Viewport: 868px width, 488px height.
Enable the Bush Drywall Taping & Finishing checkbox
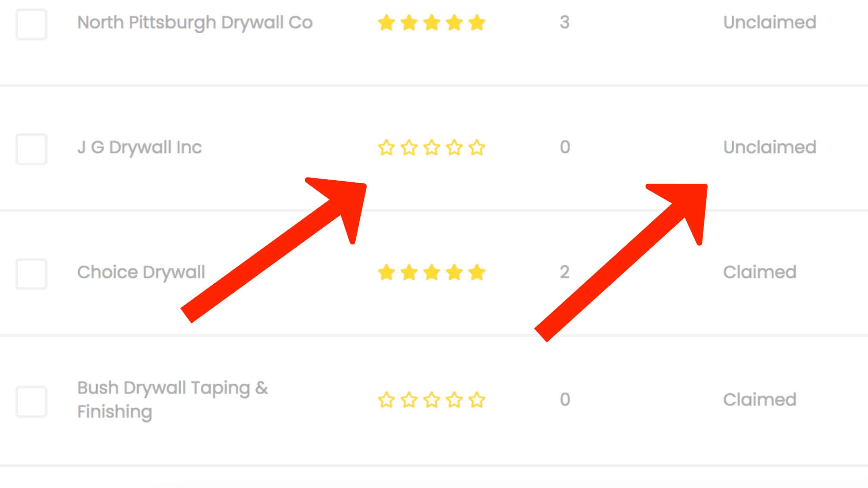(x=31, y=402)
